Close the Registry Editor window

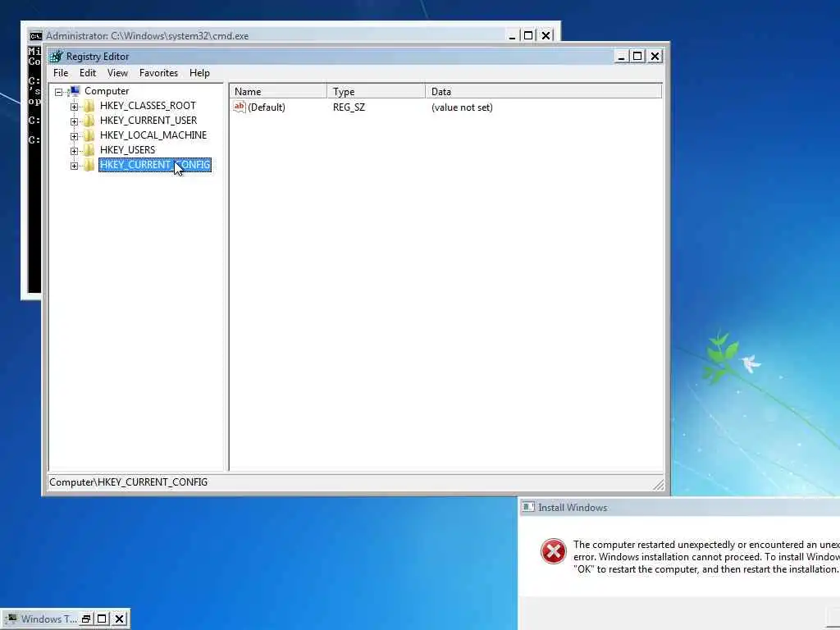coord(655,57)
